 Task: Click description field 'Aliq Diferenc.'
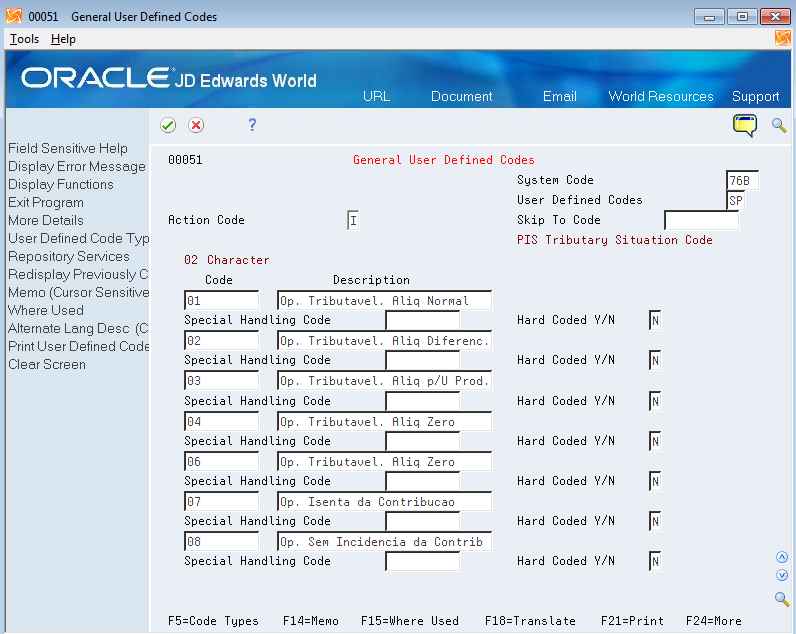coord(384,341)
